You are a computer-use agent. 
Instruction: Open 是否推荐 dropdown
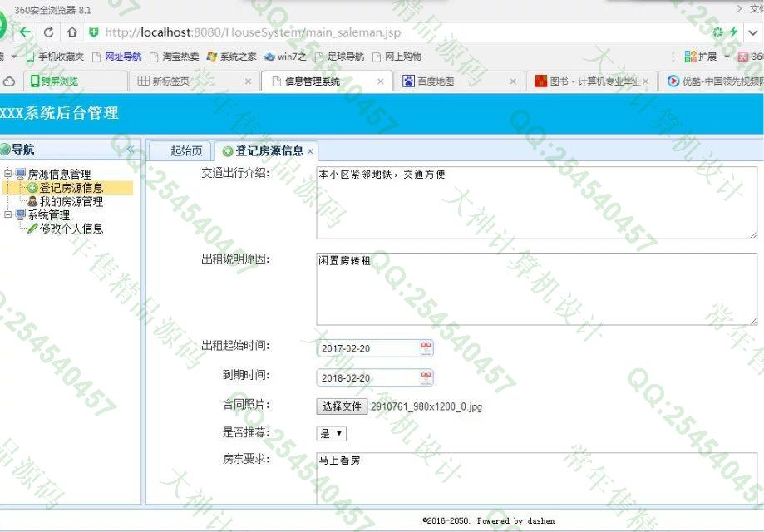tap(332, 433)
